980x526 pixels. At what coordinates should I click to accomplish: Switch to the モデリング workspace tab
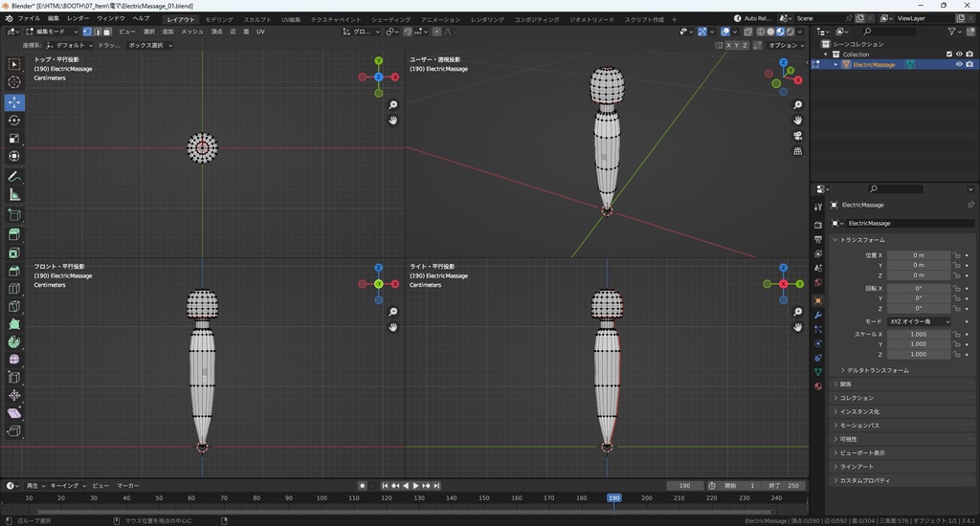coord(219,19)
